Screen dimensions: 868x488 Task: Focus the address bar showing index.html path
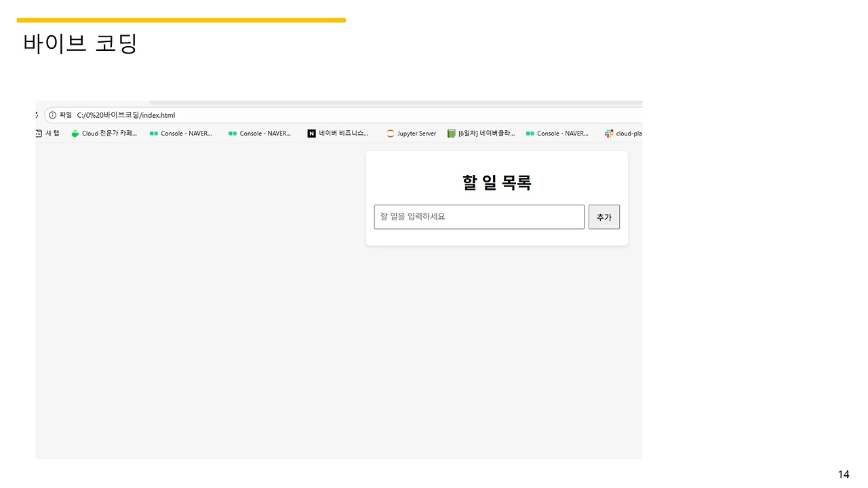point(343,115)
